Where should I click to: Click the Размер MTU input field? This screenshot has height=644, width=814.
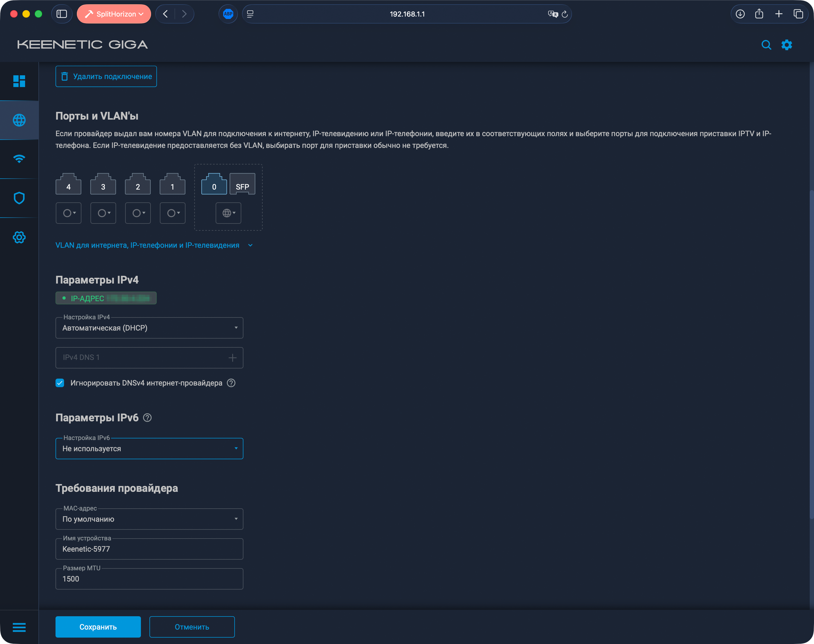pos(149,579)
